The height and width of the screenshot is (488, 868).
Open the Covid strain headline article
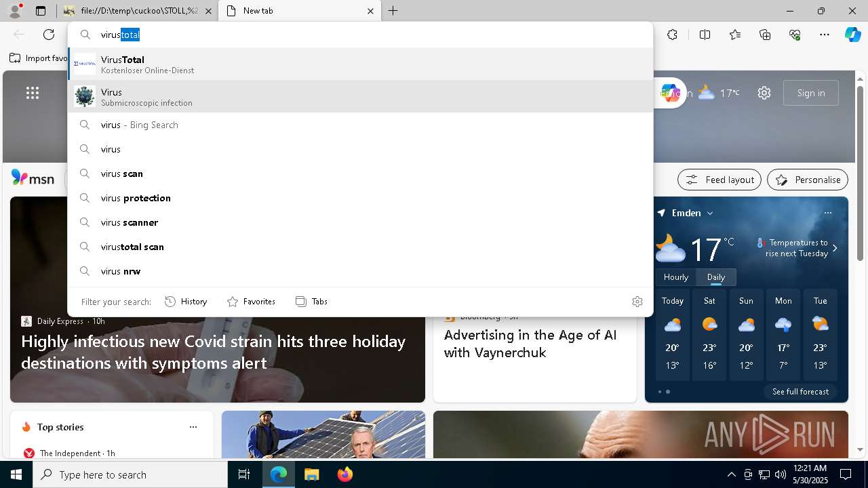click(214, 352)
